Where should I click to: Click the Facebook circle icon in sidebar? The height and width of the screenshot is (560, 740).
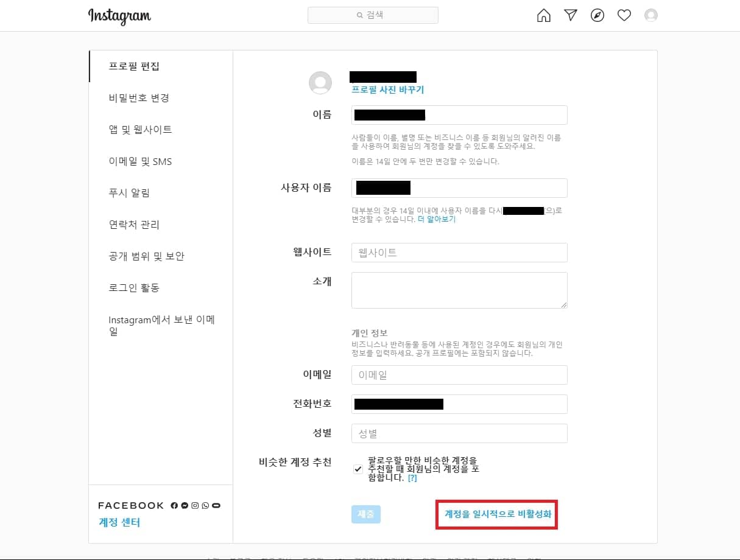point(174,505)
